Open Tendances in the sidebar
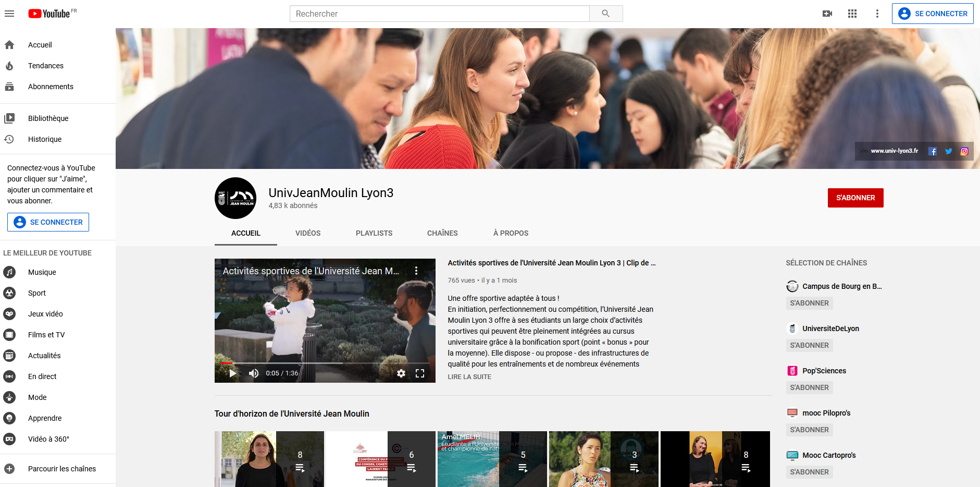This screenshot has width=980, height=487. [45, 66]
